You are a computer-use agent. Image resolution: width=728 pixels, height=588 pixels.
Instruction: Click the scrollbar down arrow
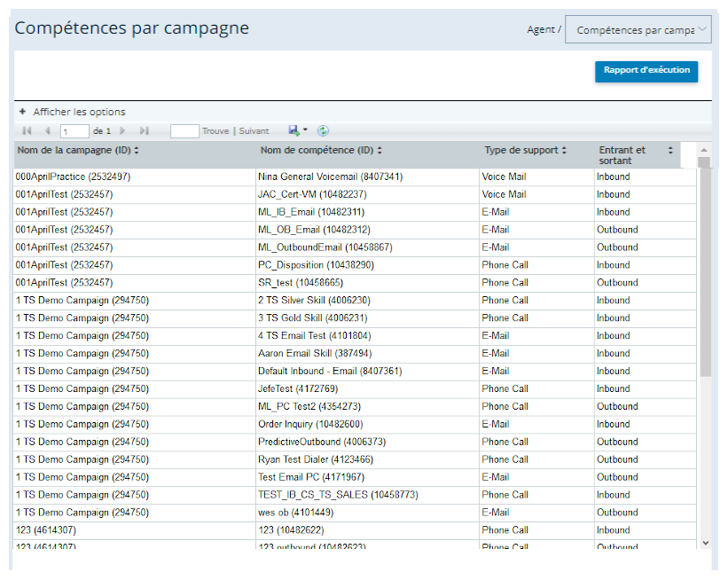[705, 543]
